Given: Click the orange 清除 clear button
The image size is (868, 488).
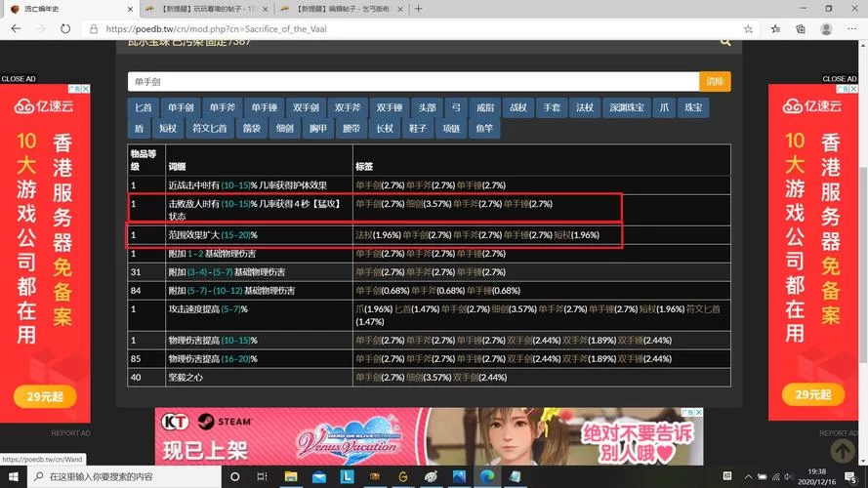Looking at the screenshot, I should click(x=715, y=82).
